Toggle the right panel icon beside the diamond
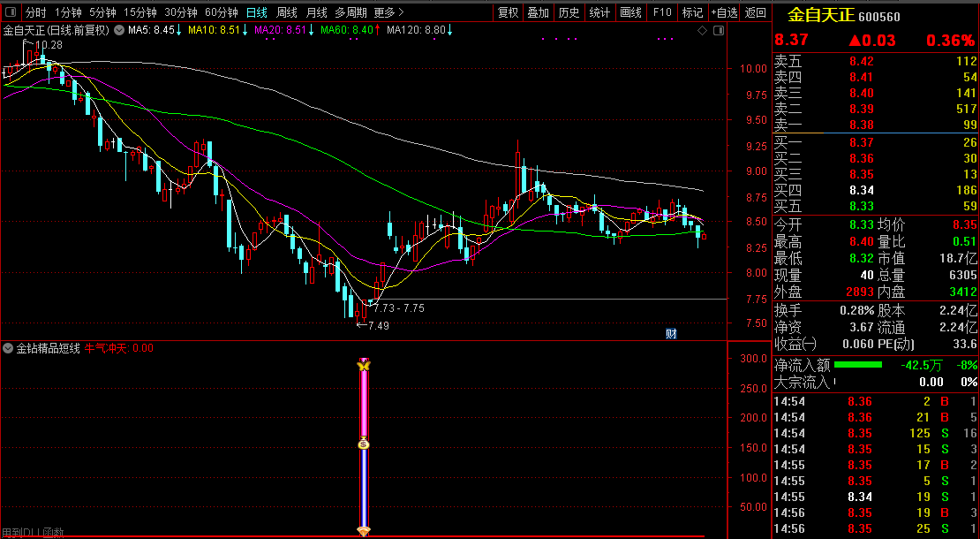The width and height of the screenshot is (980, 539). click(x=716, y=30)
